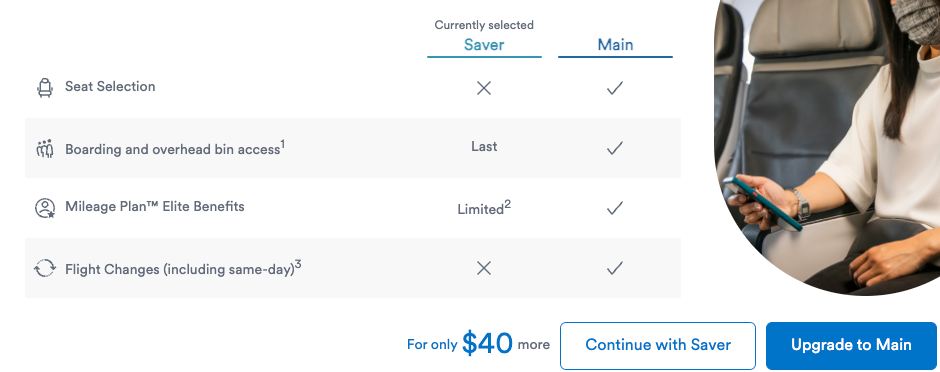The width and height of the screenshot is (940, 372).
Task: Select the Saver fare column header
Action: (484, 45)
